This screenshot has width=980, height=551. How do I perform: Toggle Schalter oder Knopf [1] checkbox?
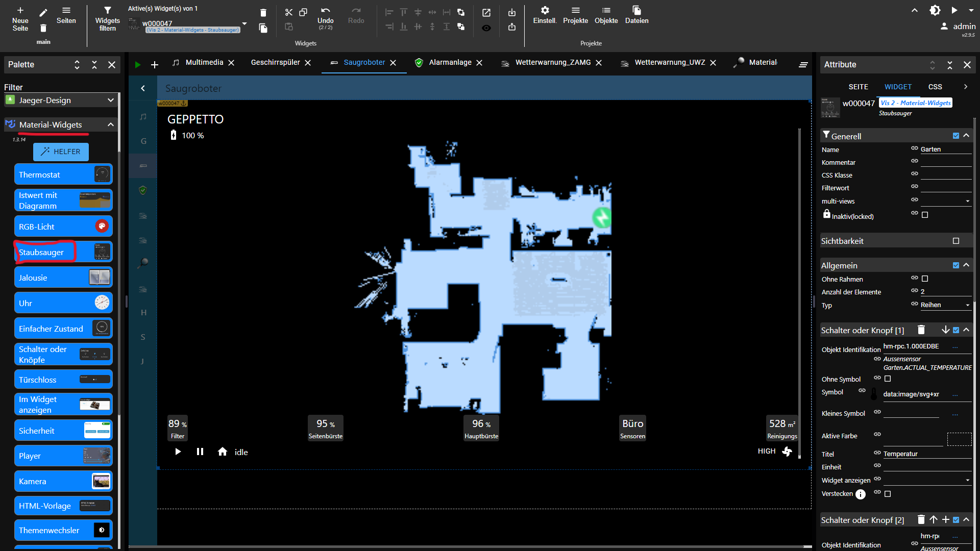[956, 330]
